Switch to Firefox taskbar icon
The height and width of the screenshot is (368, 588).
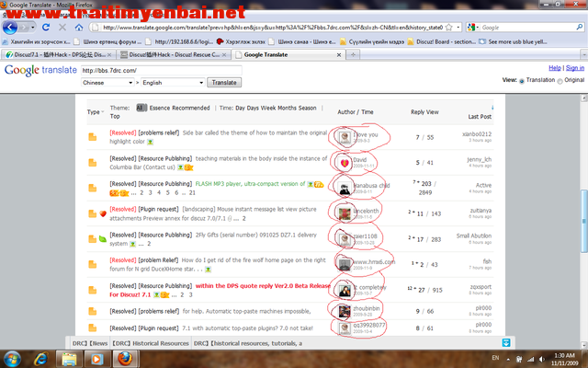[x=125, y=360]
